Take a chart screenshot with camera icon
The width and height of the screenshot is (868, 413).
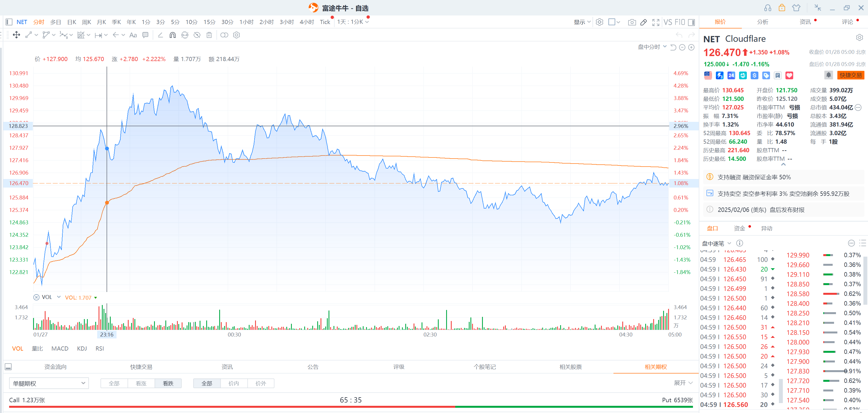pos(632,22)
